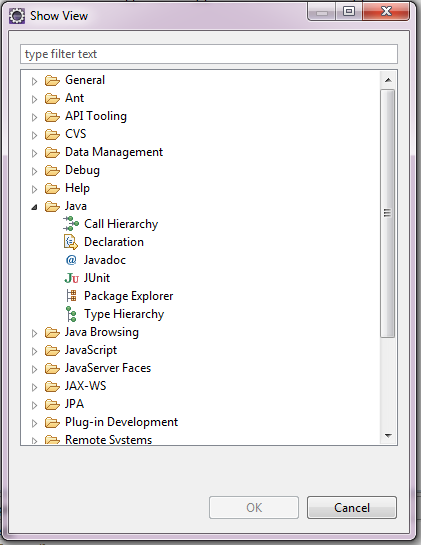Click the OK button
This screenshot has width=421, height=545.
coord(254,507)
